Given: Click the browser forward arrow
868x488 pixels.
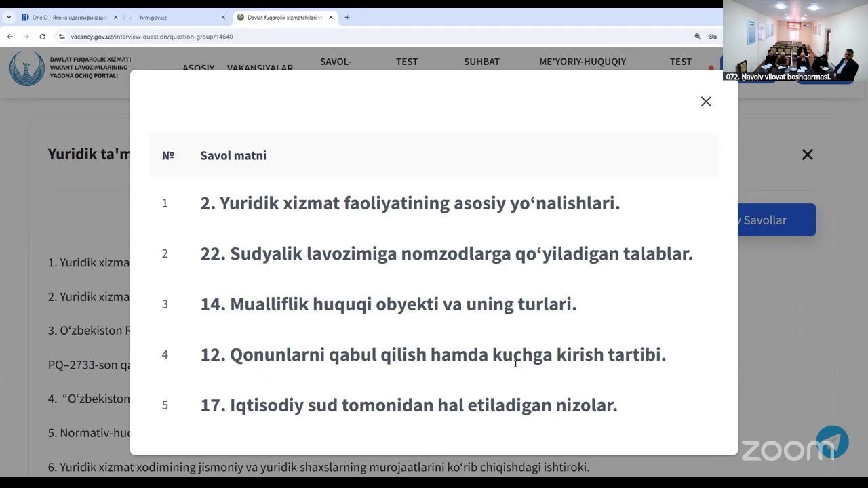Looking at the screenshot, I should [26, 37].
